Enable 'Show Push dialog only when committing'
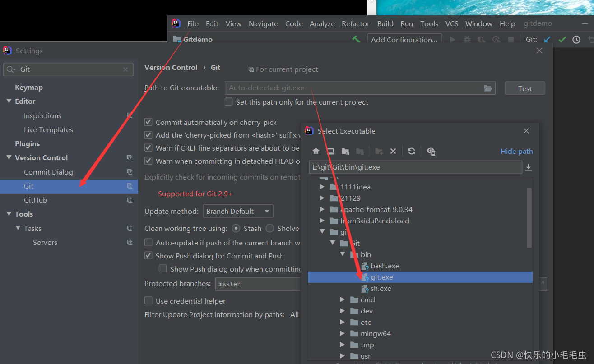 pyautogui.click(x=162, y=269)
